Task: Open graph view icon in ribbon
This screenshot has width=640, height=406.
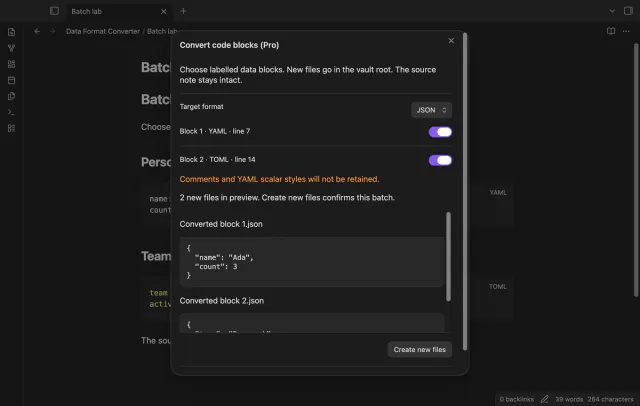Action: tap(11, 48)
